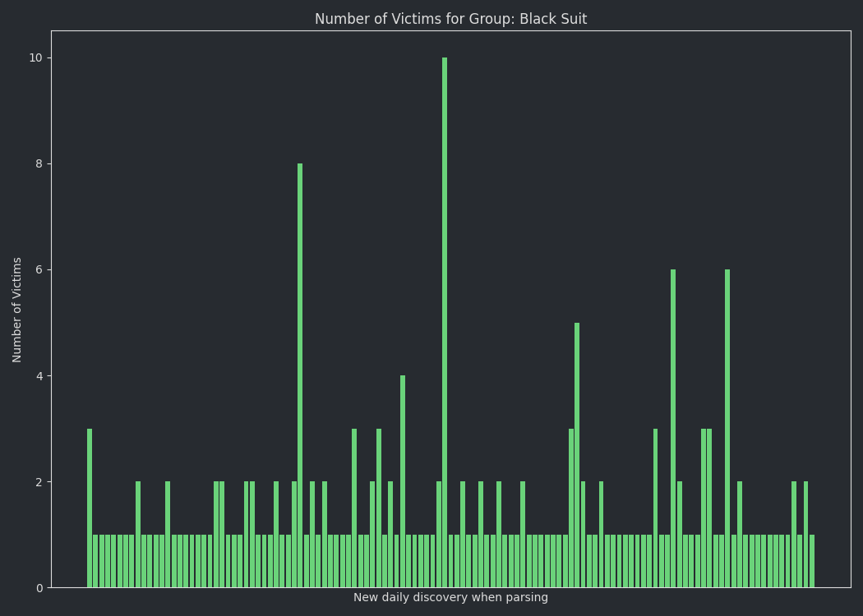Click the y-axis tick label '8'
Image resolution: width=863 pixels, height=616 pixels.
(x=39, y=164)
